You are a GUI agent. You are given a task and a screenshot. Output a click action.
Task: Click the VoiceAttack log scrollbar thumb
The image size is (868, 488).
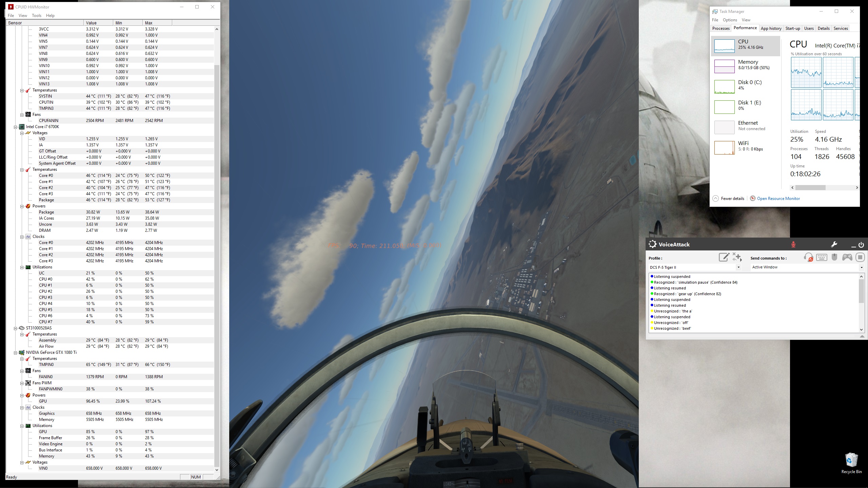861,291
